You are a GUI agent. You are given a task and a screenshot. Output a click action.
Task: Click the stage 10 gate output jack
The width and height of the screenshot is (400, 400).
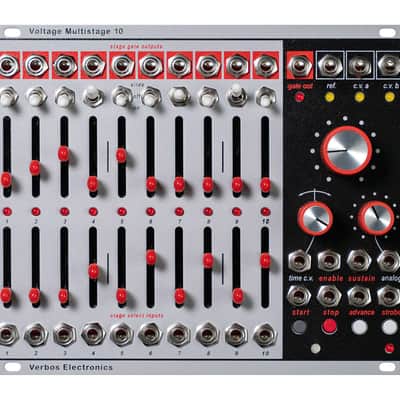click(x=266, y=65)
